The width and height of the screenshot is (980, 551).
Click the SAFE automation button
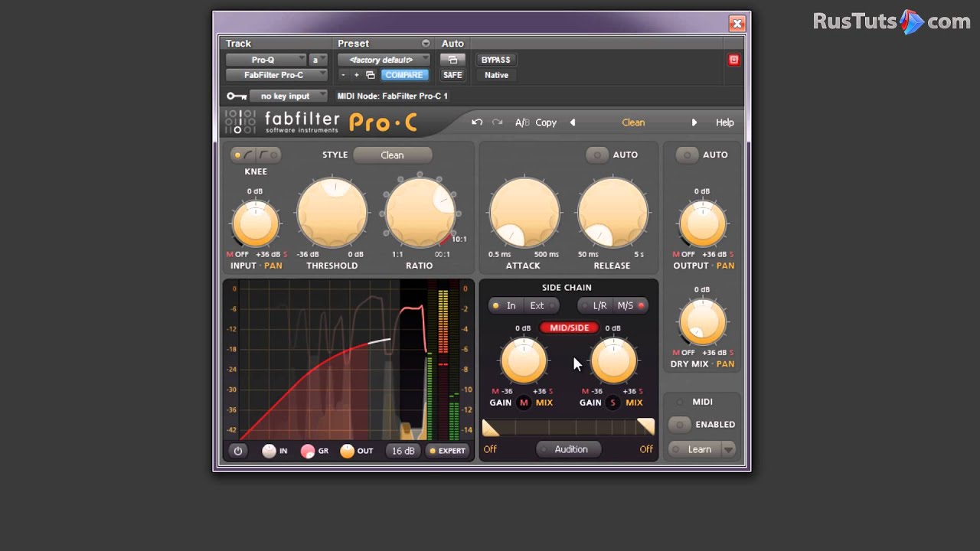(x=452, y=75)
